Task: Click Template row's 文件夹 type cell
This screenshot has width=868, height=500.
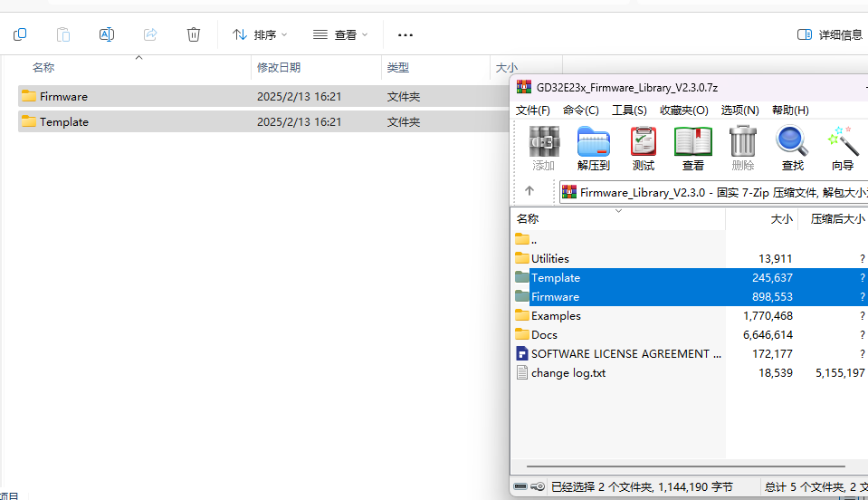Action: [x=403, y=121]
